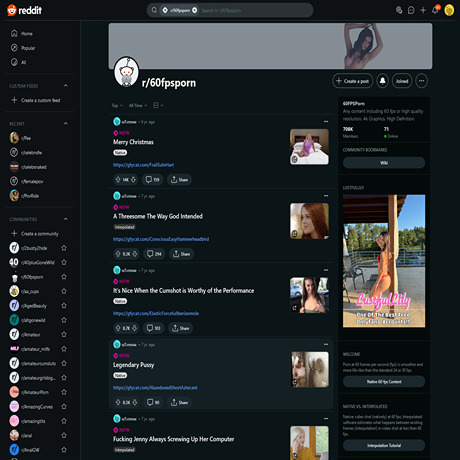Focus the search input field
The height and width of the screenshot is (460, 460).
pyautogui.click(x=255, y=10)
